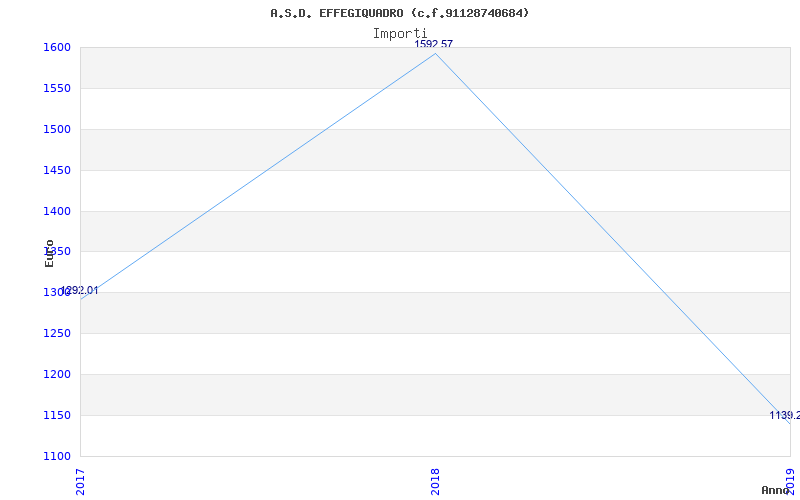The image size is (800, 500).
Task: Click the 1200 y-axis tick label
Action: 57,374
